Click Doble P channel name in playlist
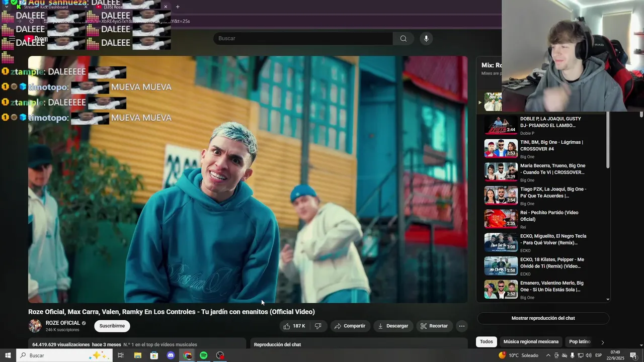Screen dimensions: 644x362 pos(527,133)
